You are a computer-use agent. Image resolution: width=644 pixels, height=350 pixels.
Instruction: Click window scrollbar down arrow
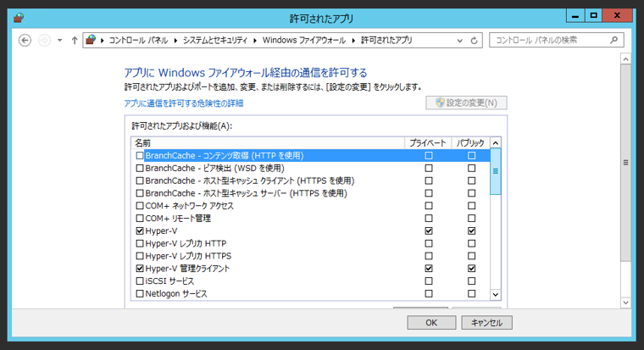[x=625, y=303]
